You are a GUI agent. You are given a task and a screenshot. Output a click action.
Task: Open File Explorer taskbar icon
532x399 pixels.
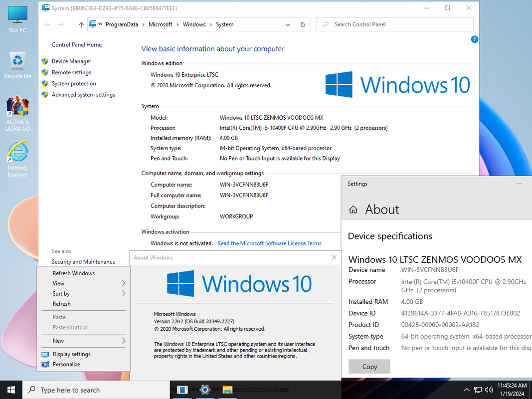[227, 390]
